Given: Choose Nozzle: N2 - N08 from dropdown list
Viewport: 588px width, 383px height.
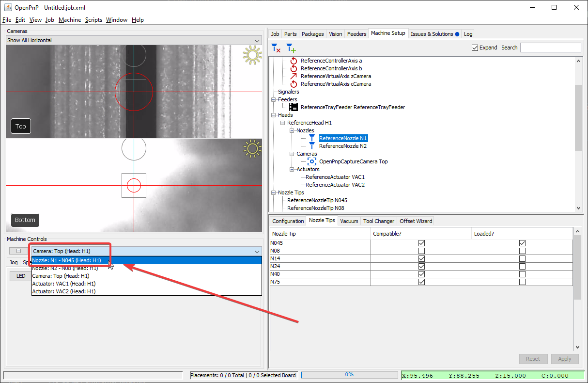Looking at the screenshot, I should tap(65, 268).
